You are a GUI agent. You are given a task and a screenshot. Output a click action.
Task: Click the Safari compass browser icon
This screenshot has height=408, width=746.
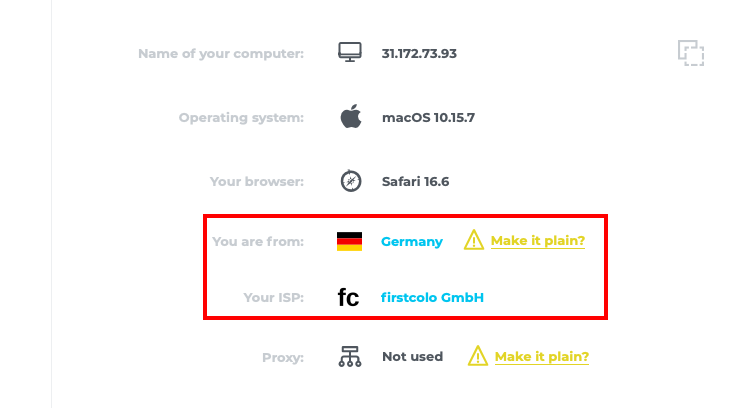click(x=351, y=181)
